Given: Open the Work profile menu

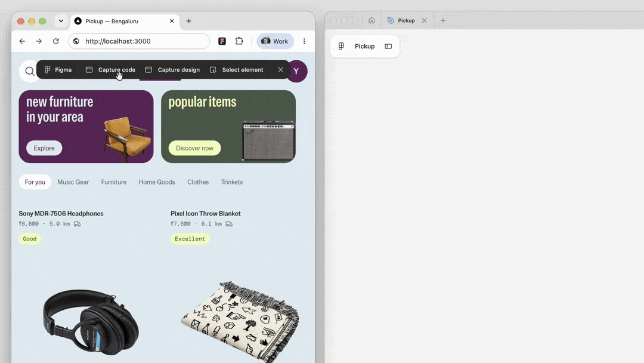Looking at the screenshot, I should click(275, 41).
